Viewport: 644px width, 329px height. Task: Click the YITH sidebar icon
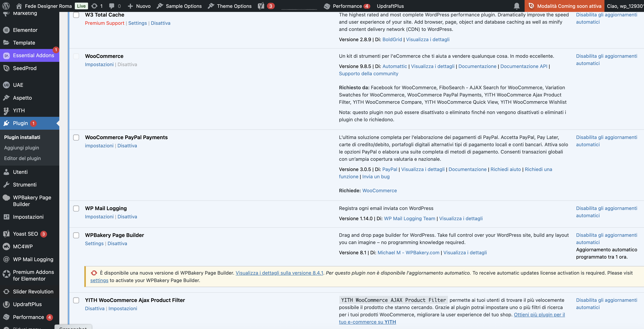click(x=6, y=111)
